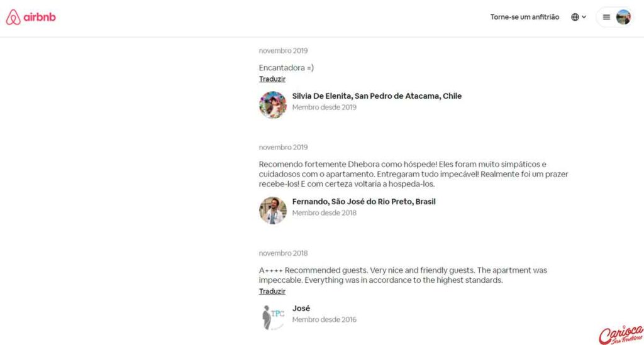This screenshot has height=345, width=644.
Task: Click Fernando's review text about Dhebora
Action: (413, 174)
